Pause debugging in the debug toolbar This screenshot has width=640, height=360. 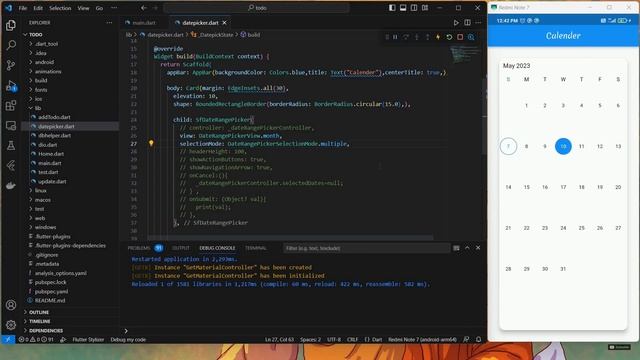[395, 37]
